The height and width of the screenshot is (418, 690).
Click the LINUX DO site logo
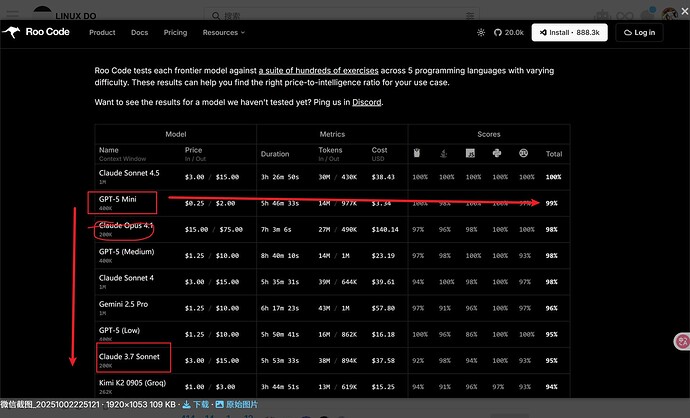(x=66, y=14)
